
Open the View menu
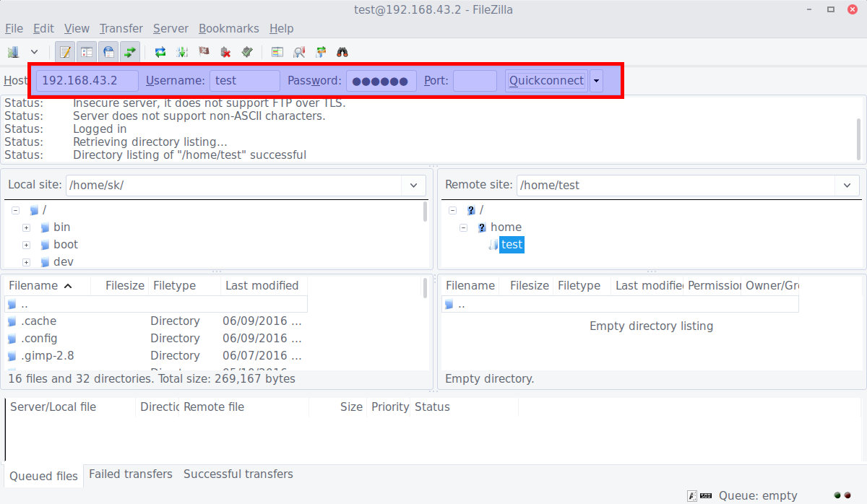[x=77, y=29]
